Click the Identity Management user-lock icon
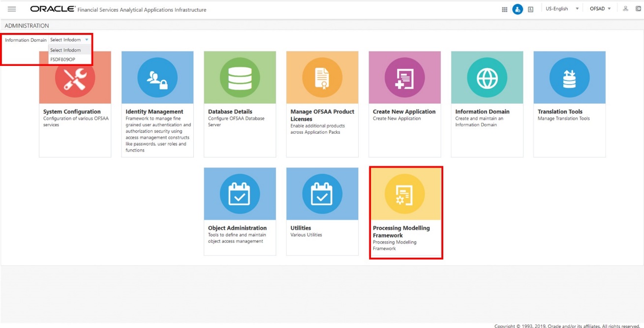Viewport: 644px width, 328px height. click(x=157, y=78)
